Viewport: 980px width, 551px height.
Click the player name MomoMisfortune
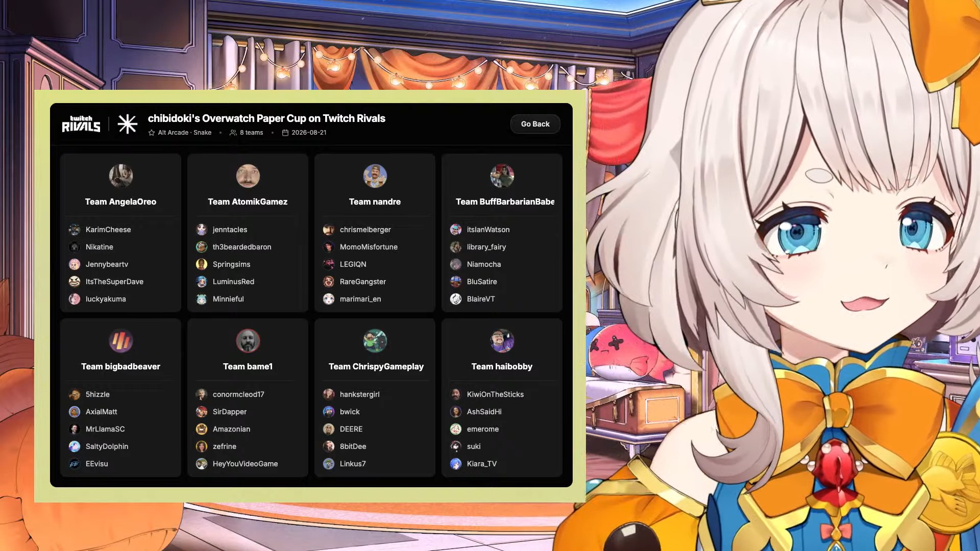(369, 247)
